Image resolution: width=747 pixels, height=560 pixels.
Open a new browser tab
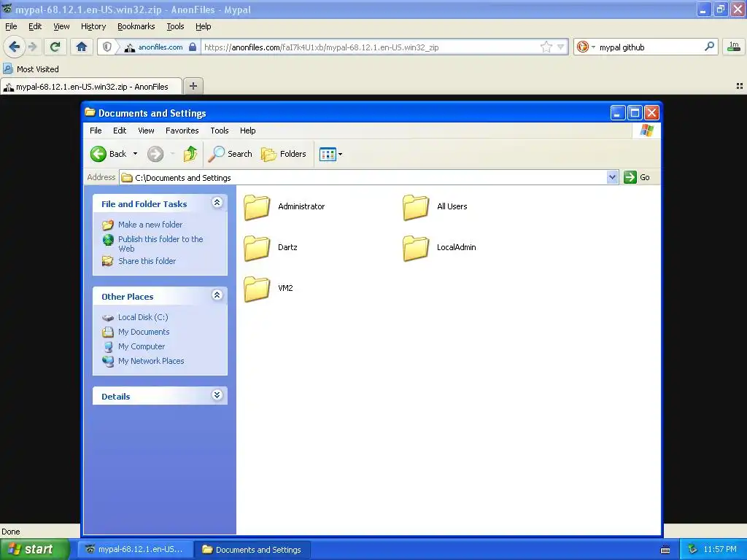(193, 86)
